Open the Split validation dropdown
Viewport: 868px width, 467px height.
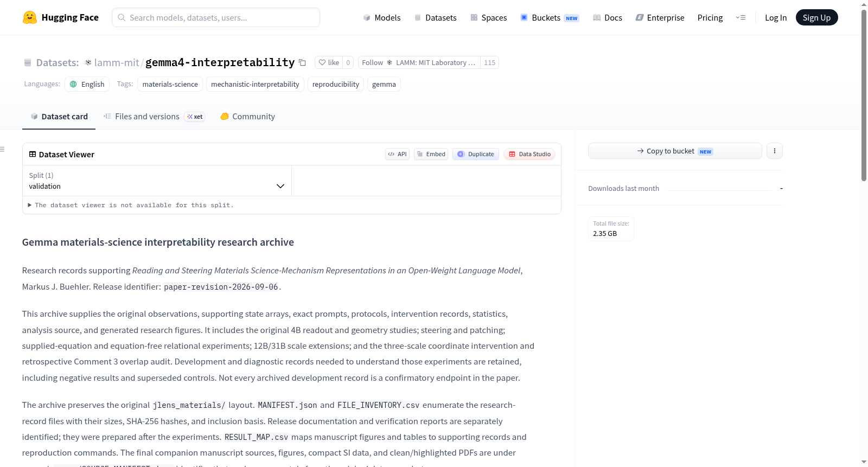point(157,181)
